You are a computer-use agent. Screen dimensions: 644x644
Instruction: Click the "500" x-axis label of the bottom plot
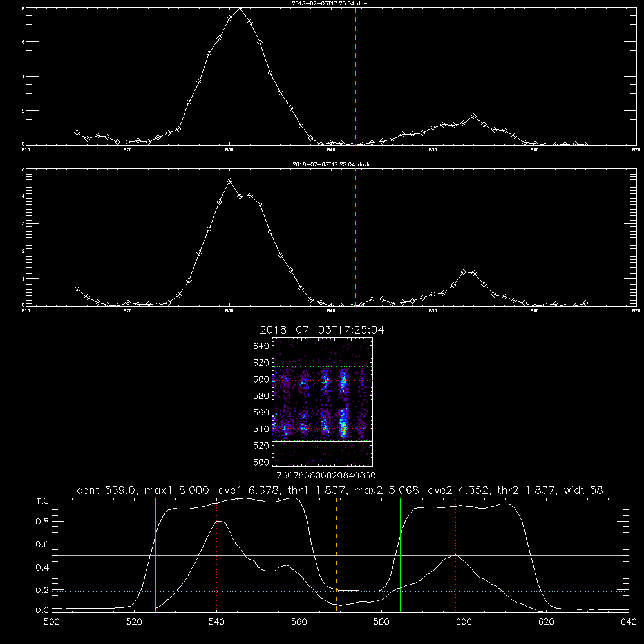click(x=52, y=622)
